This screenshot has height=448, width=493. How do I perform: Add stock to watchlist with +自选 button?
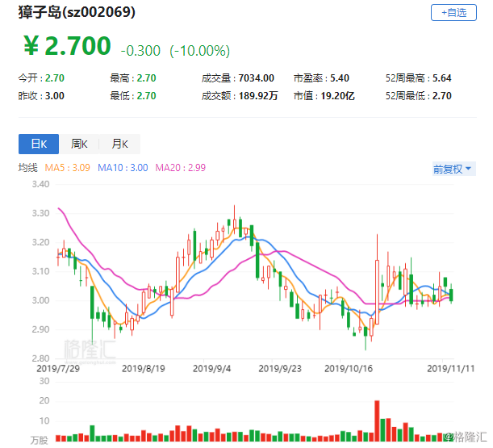click(x=453, y=13)
